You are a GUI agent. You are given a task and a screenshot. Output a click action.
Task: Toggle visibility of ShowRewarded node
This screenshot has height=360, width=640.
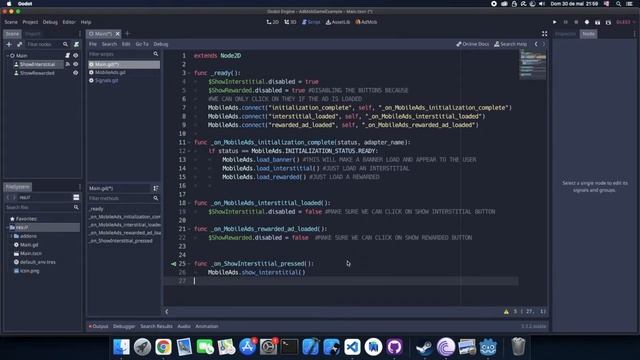[76, 73]
